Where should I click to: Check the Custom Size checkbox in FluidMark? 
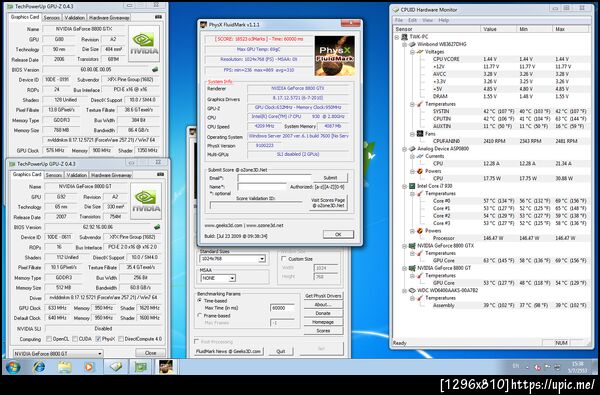pyautogui.click(x=284, y=259)
